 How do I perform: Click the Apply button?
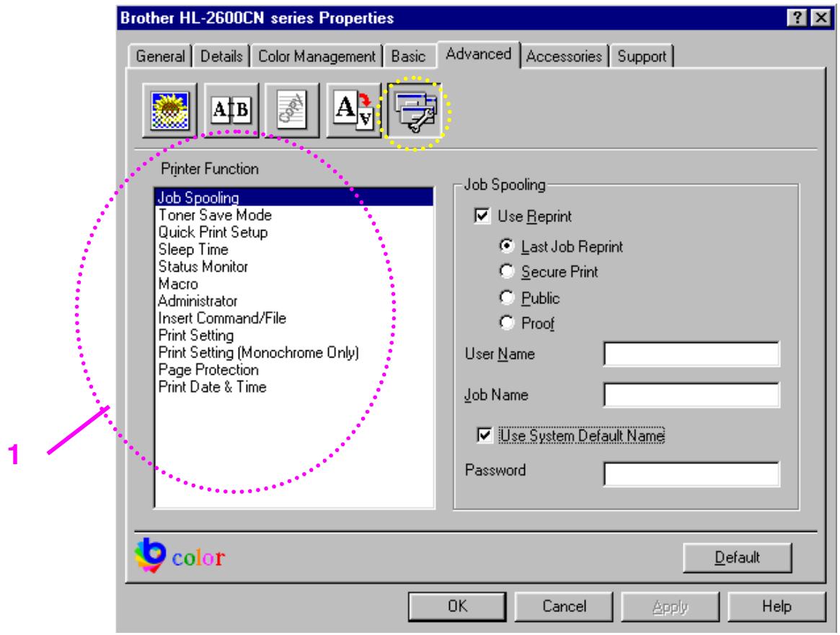[670, 606]
